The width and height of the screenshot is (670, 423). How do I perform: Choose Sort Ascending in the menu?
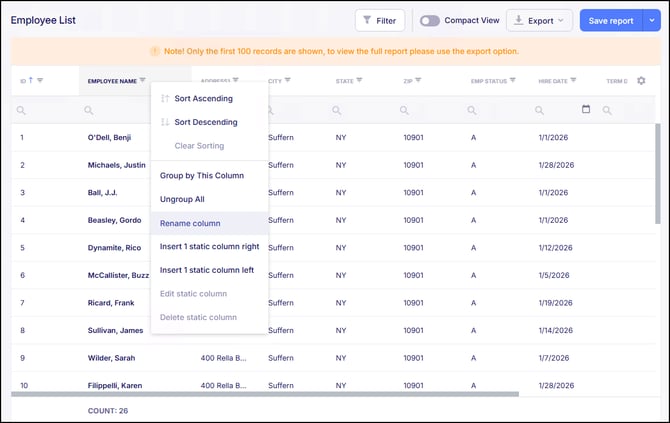point(209,98)
